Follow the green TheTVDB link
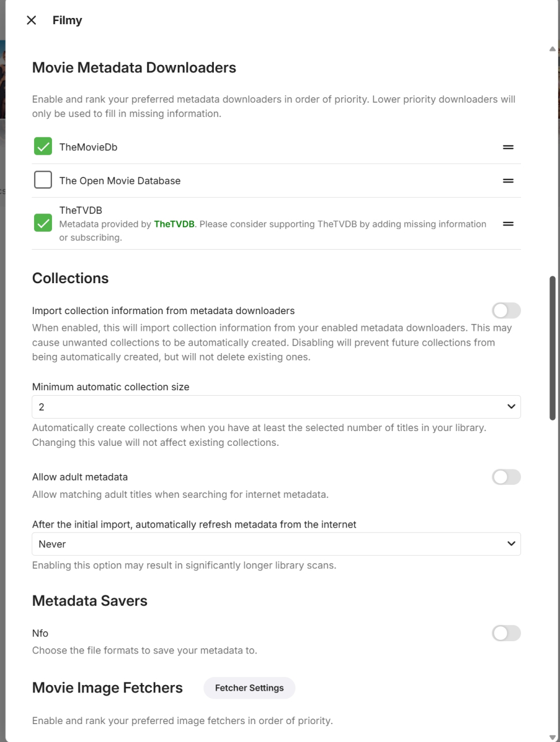This screenshot has width=560, height=742. tap(174, 224)
